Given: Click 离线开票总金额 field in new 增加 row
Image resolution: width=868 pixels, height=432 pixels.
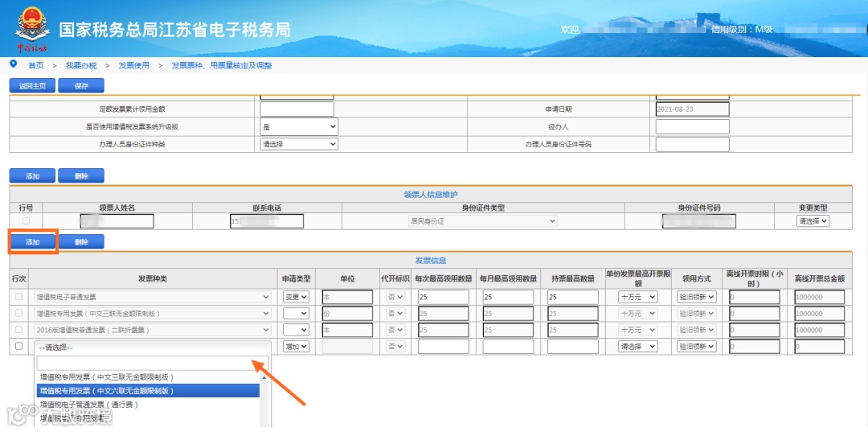Looking at the screenshot, I should pyautogui.click(x=819, y=347).
